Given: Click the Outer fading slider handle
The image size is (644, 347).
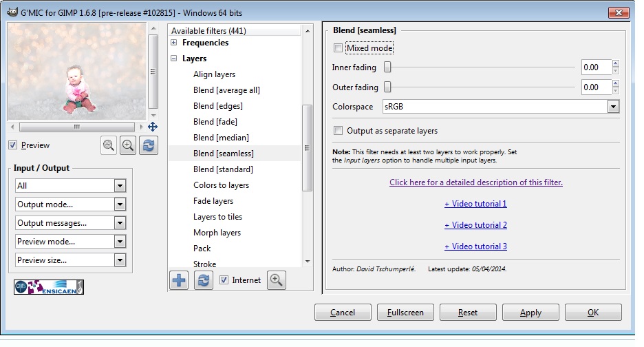Looking at the screenshot, I should pyautogui.click(x=387, y=87).
